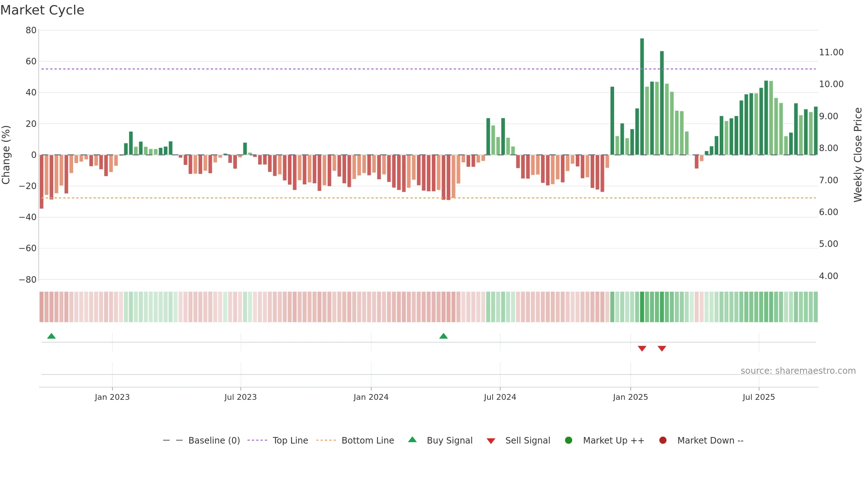Click the buy signal triangle before Jan 2023
Screen dimensions: 868x488
(x=51, y=336)
